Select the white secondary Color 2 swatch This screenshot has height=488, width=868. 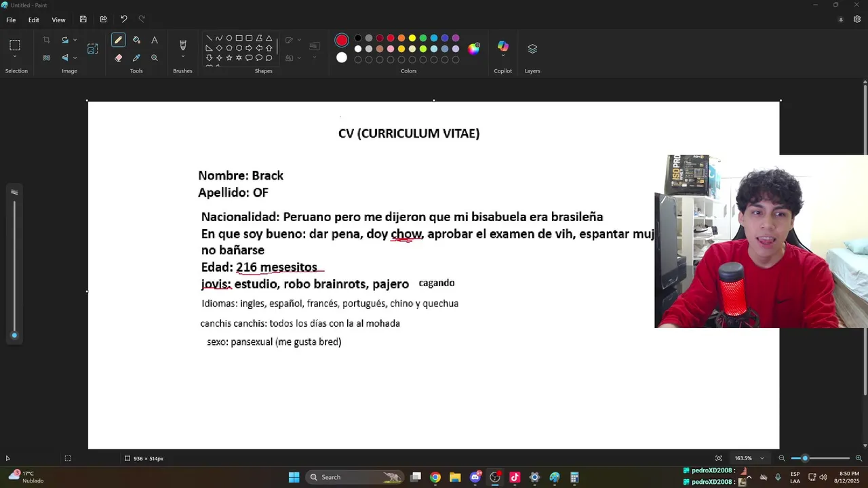[342, 58]
